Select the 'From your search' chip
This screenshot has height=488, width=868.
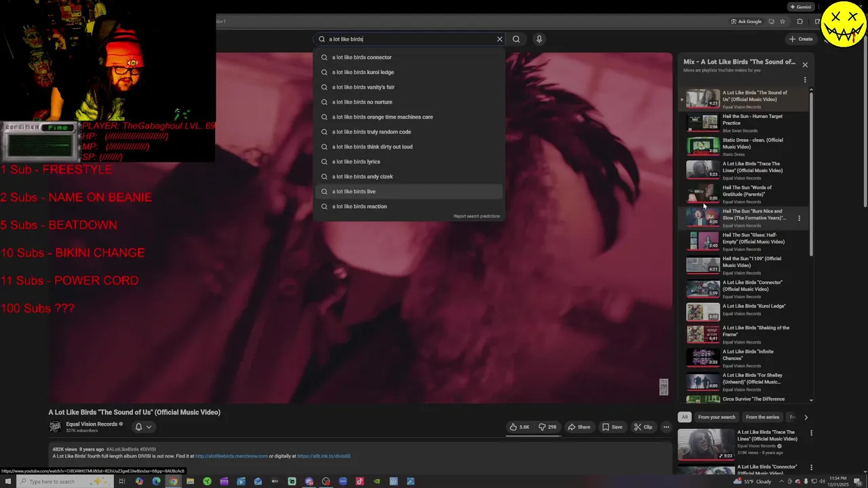coord(716,418)
